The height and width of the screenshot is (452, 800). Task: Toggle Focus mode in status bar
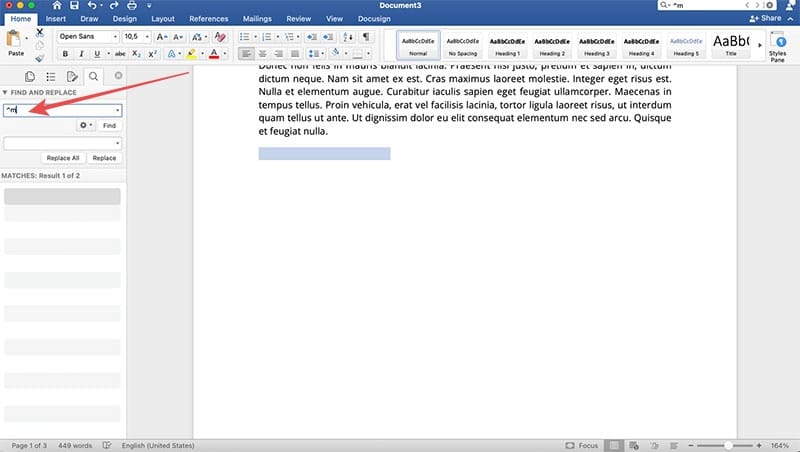[x=583, y=444]
